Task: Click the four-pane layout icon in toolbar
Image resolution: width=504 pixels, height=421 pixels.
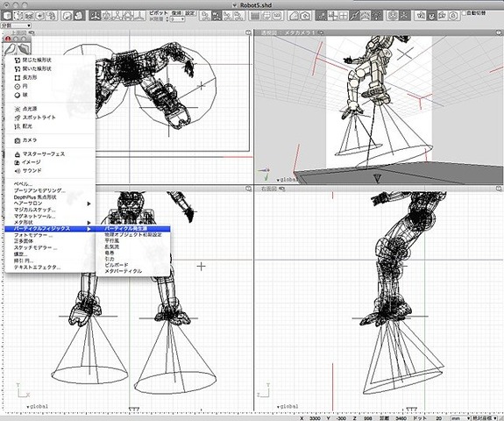Action: tap(344, 16)
